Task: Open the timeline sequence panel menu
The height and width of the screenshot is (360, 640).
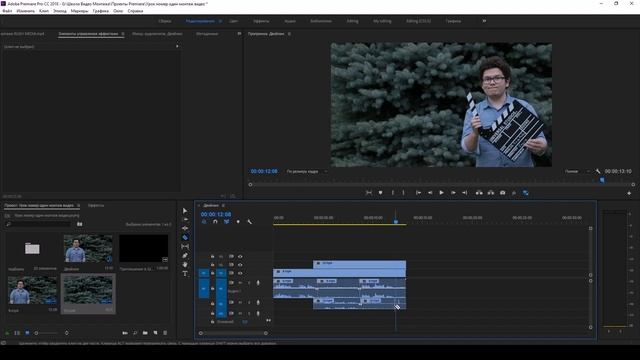Action: [x=223, y=205]
